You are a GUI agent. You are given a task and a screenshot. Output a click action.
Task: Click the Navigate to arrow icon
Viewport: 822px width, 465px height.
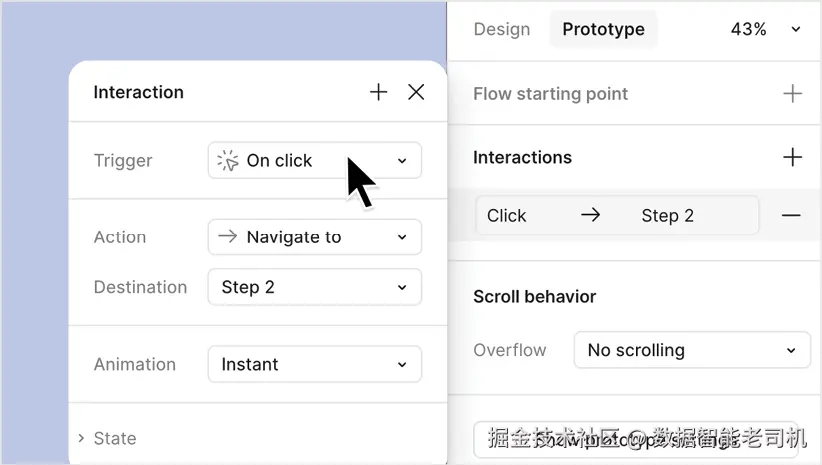228,237
